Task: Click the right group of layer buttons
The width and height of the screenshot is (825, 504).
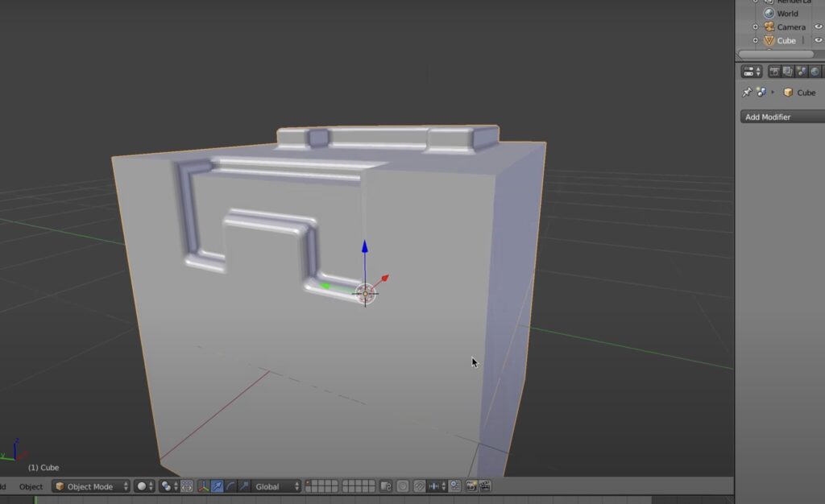Action: [x=359, y=486]
